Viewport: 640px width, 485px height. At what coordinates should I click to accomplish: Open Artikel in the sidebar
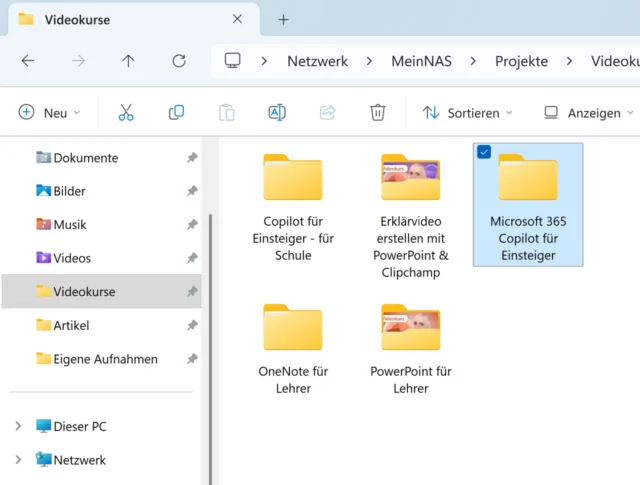(101, 325)
